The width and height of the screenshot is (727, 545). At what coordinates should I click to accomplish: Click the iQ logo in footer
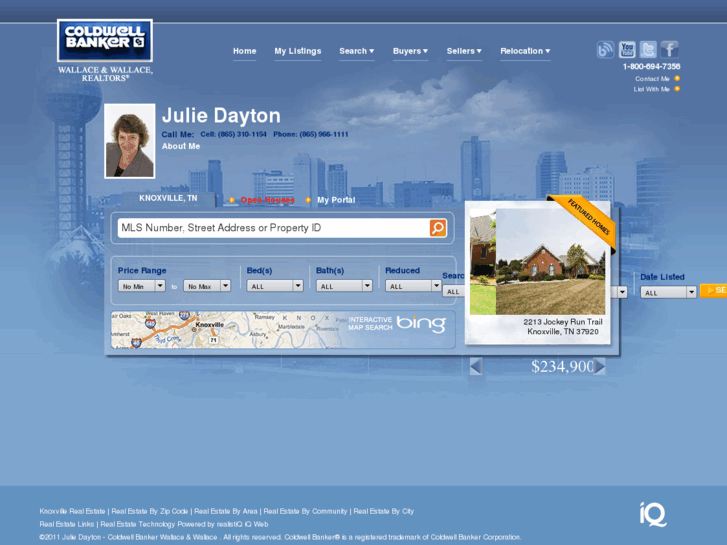click(x=653, y=514)
